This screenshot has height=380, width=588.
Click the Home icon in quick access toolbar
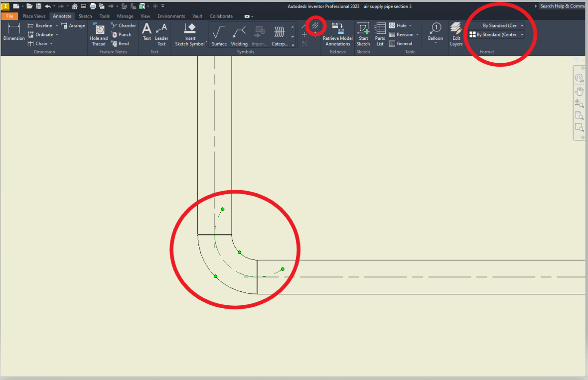point(75,6)
